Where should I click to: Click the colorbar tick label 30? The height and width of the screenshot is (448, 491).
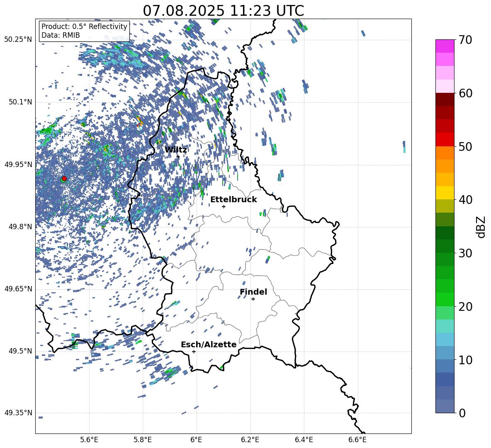tap(465, 253)
